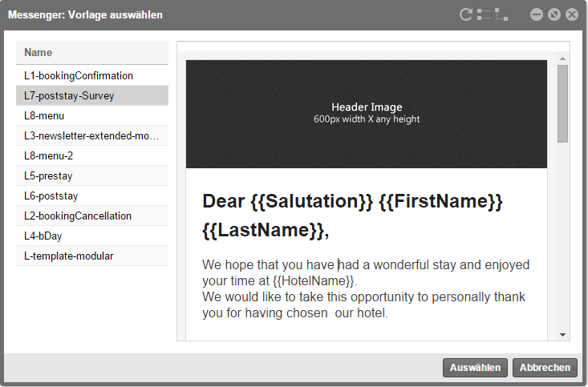Screen dimensions: 588x387
Task: Click the list-structure icon in title bar
Action: click(483, 14)
